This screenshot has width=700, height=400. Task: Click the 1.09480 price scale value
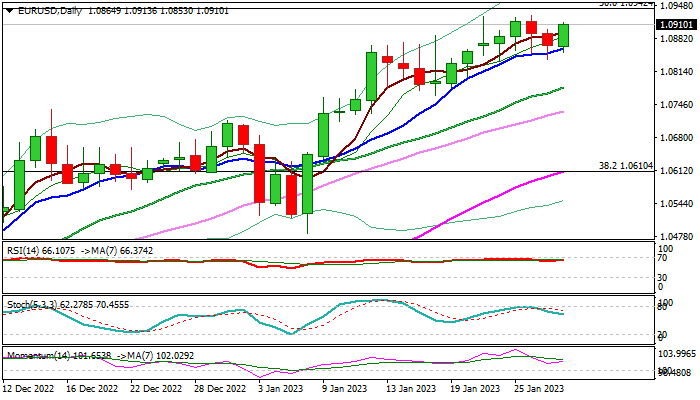tap(675, 6)
